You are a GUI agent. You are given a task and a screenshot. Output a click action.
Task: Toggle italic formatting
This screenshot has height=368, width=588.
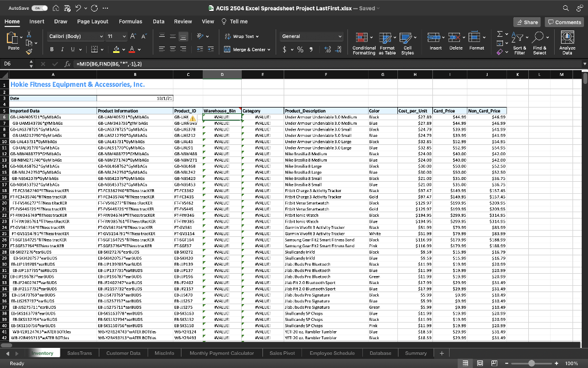tap(62, 49)
